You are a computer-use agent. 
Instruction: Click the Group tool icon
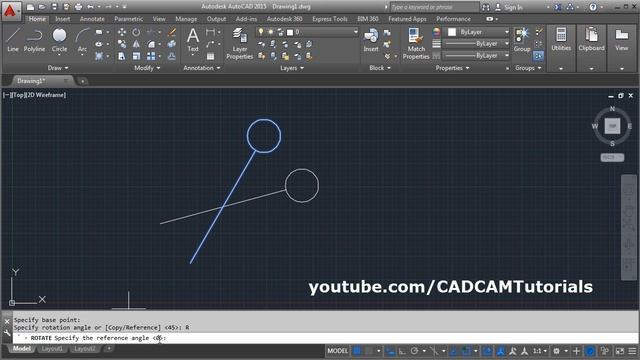pos(522,40)
